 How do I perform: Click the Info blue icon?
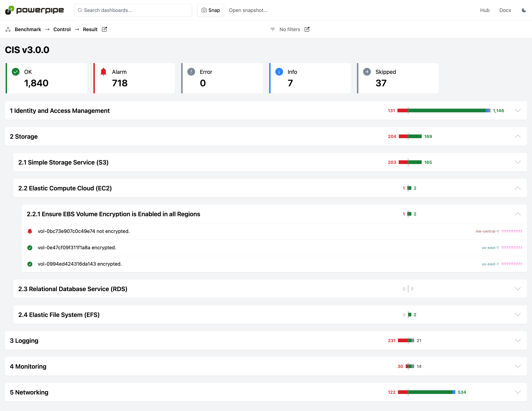[279, 72]
